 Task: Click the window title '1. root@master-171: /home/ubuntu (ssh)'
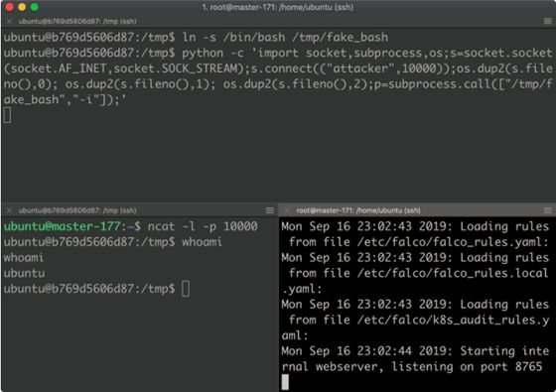click(x=278, y=7)
